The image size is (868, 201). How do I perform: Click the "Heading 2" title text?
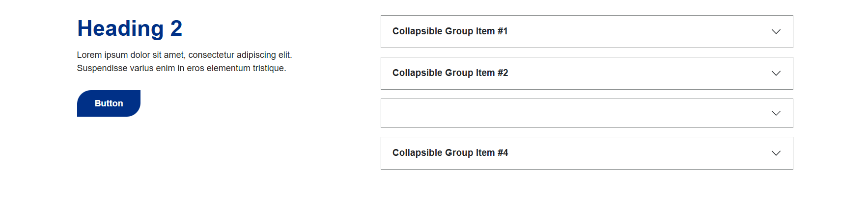130,28
